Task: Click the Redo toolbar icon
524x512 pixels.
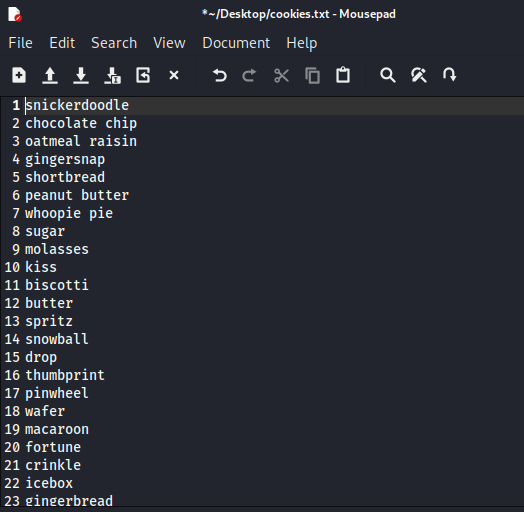Action: point(249,75)
